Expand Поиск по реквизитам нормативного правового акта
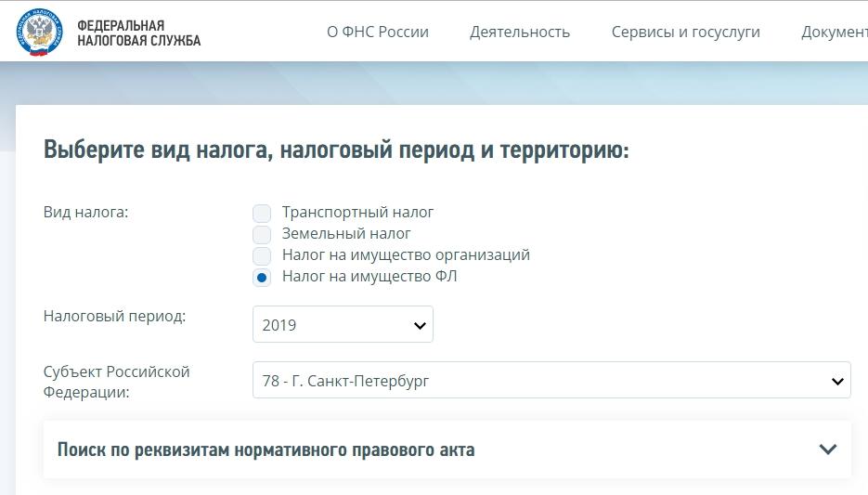Viewport: 868px width, 495px height. click(x=447, y=449)
